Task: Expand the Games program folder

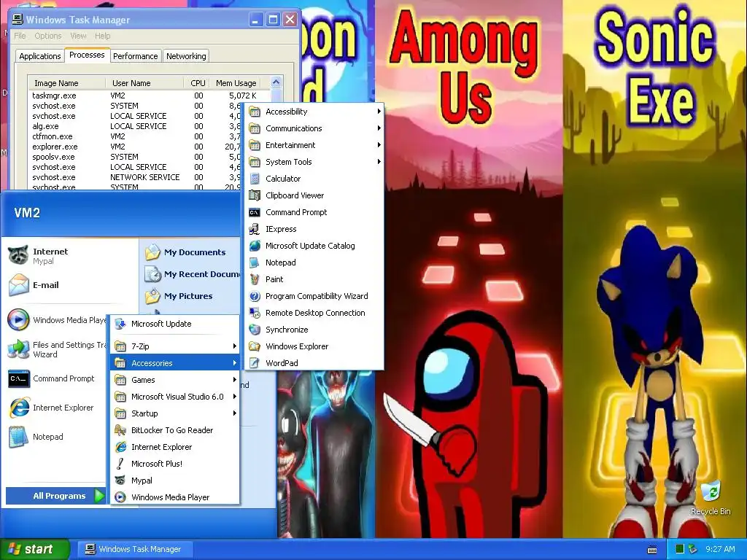Action: [x=174, y=380]
